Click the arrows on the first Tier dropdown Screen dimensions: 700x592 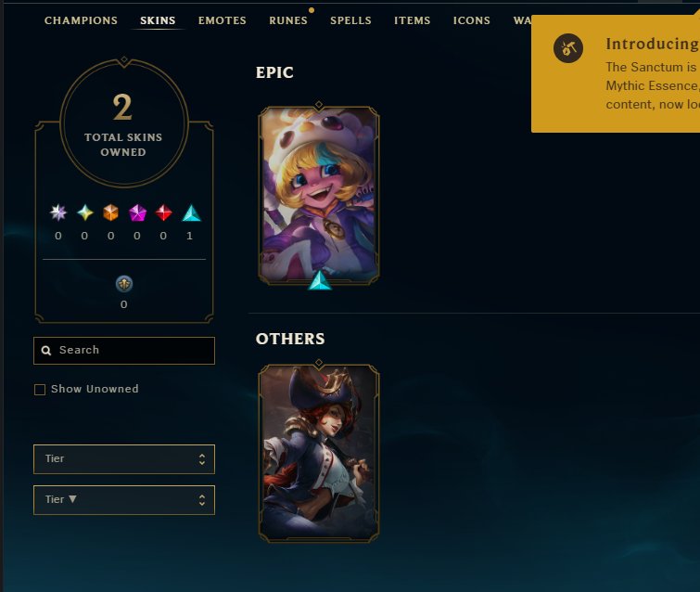coord(202,459)
